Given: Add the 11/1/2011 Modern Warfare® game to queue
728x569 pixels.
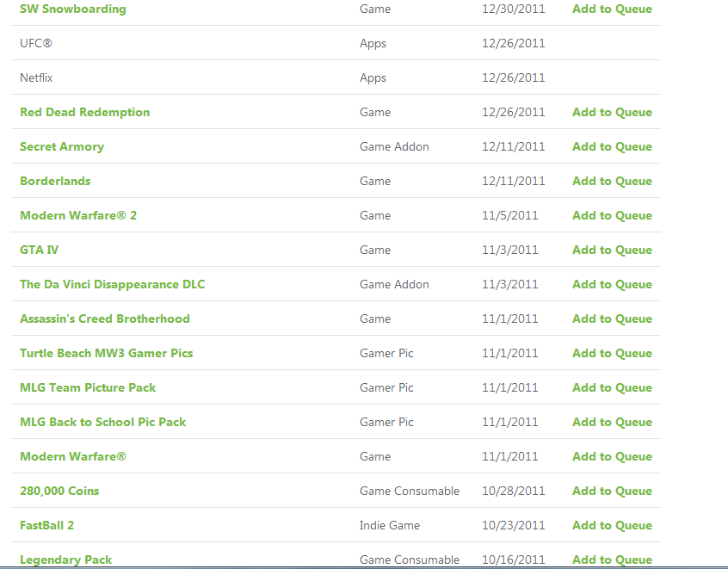Looking at the screenshot, I should tap(612, 456).
